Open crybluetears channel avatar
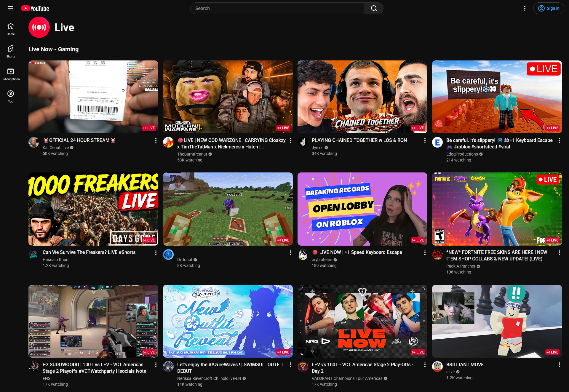The height and width of the screenshot is (392, 569). (303, 254)
